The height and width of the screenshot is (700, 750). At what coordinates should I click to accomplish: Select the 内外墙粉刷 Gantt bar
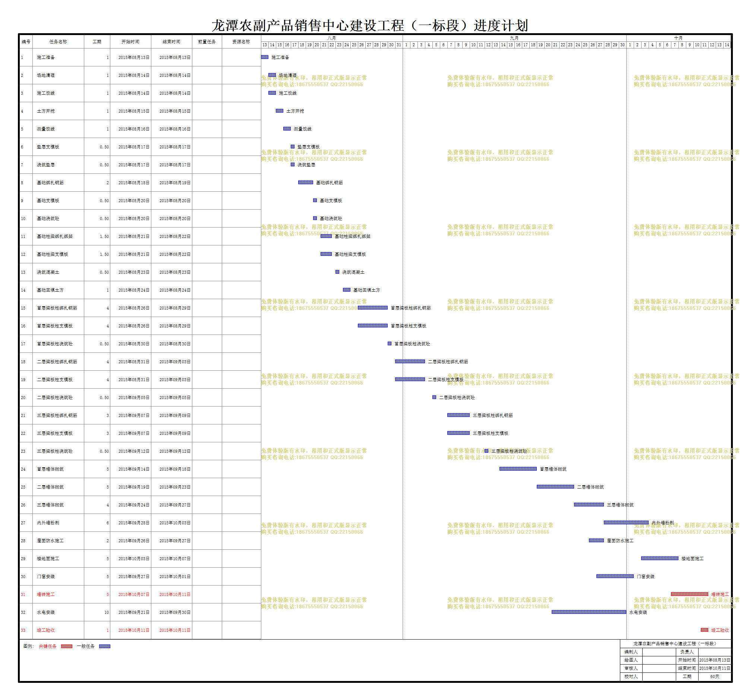point(626,522)
